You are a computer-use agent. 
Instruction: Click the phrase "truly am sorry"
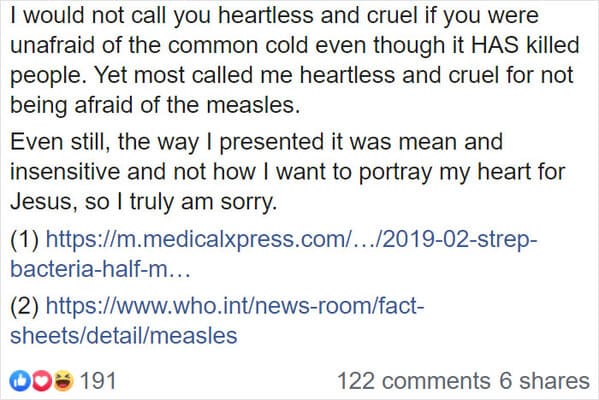click(x=203, y=202)
